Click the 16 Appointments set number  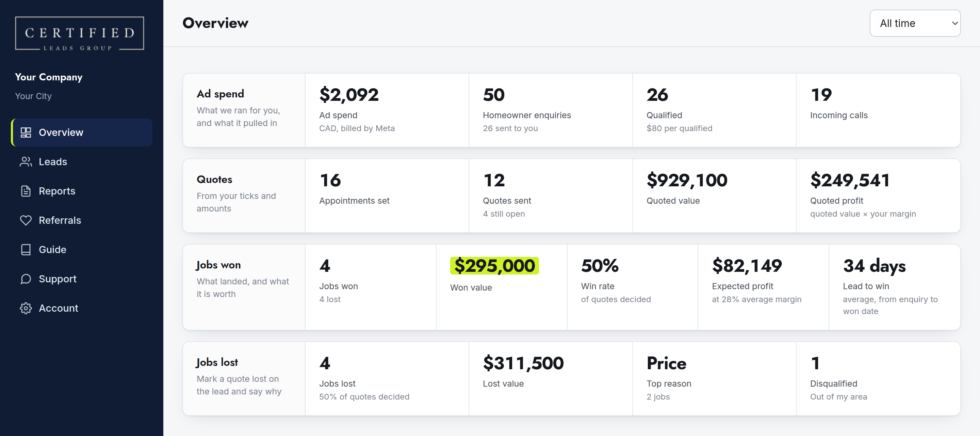[330, 181]
